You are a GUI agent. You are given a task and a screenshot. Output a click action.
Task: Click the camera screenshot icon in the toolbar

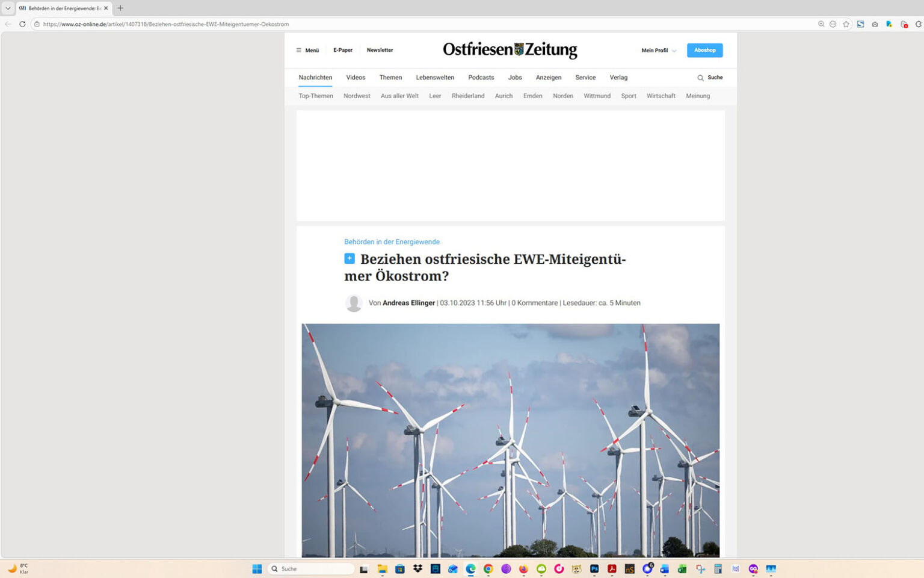(x=875, y=24)
